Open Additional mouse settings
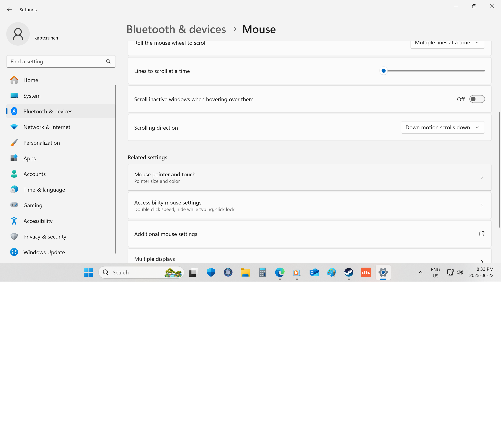Viewport: 501px width, 448px height. [x=310, y=234]
